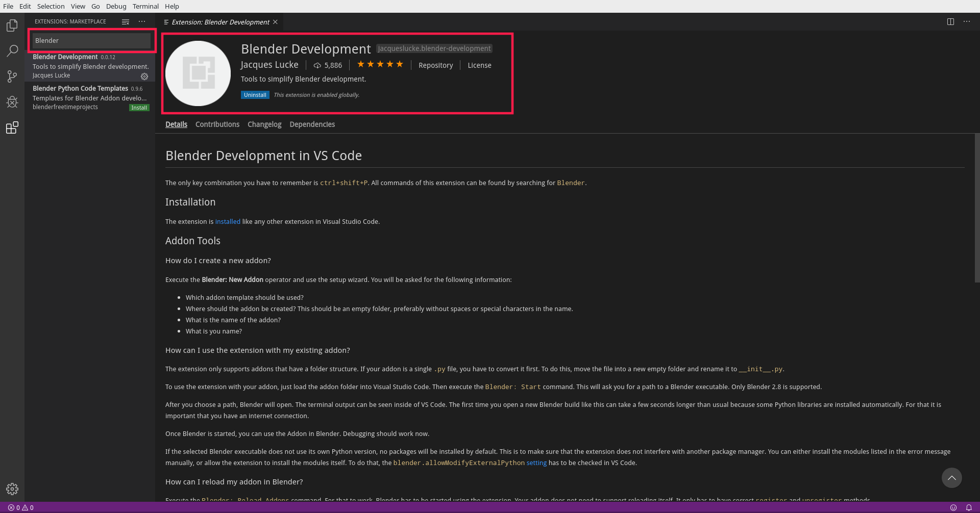Viewport: 980px width, 513px height.
Task: Click the Blender Development extension logo
Action: click(x=198, y=73)
